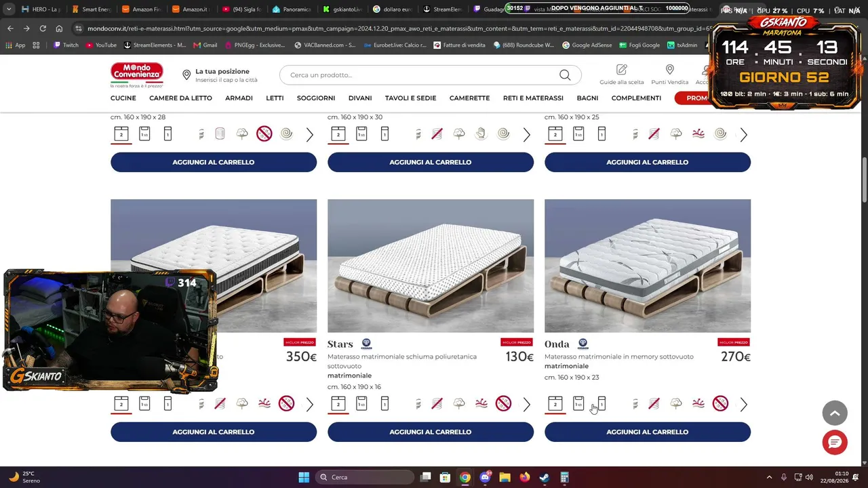The height and width of the screenshot is (488, 868).
Task: Open the CAMERE DA LETTO menu
Action: tap(180, 98)
